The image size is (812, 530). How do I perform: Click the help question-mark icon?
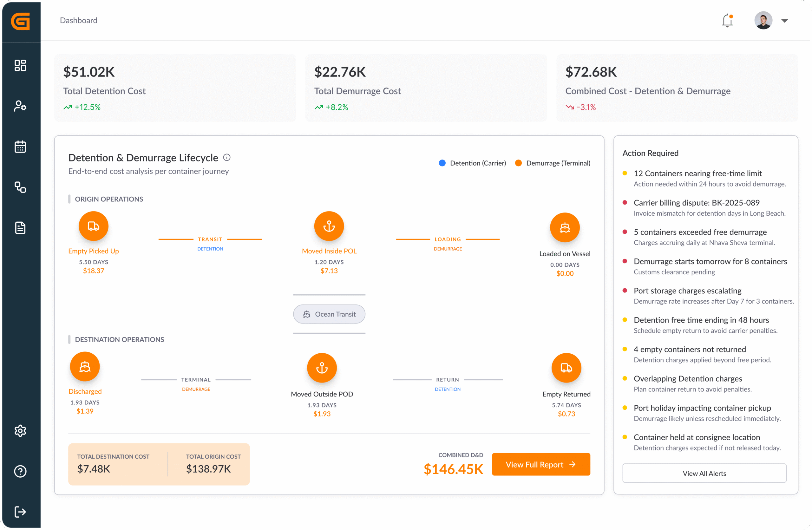click(x=20, y=472)
